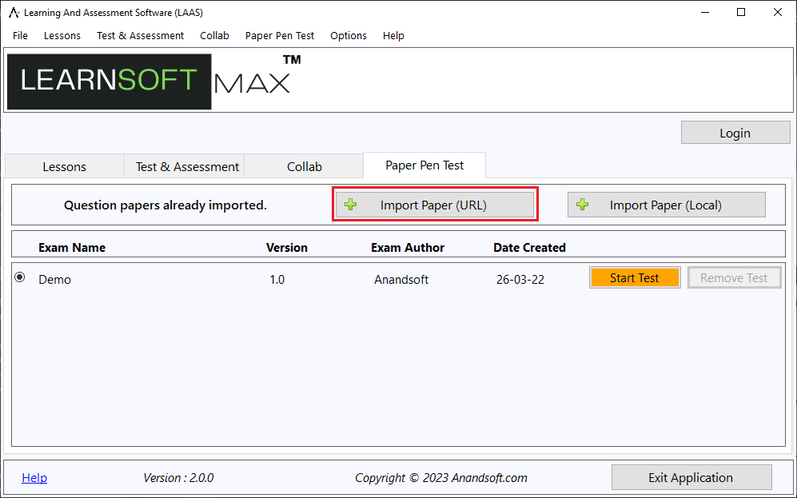Click the green plus icon on Import Paper (Local)

pos(582,205)
